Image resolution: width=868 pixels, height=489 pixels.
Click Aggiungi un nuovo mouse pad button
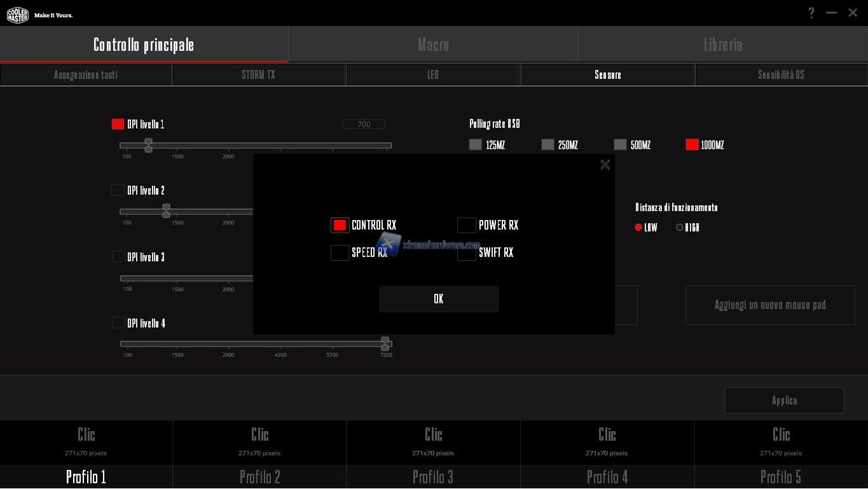[769, 305]
